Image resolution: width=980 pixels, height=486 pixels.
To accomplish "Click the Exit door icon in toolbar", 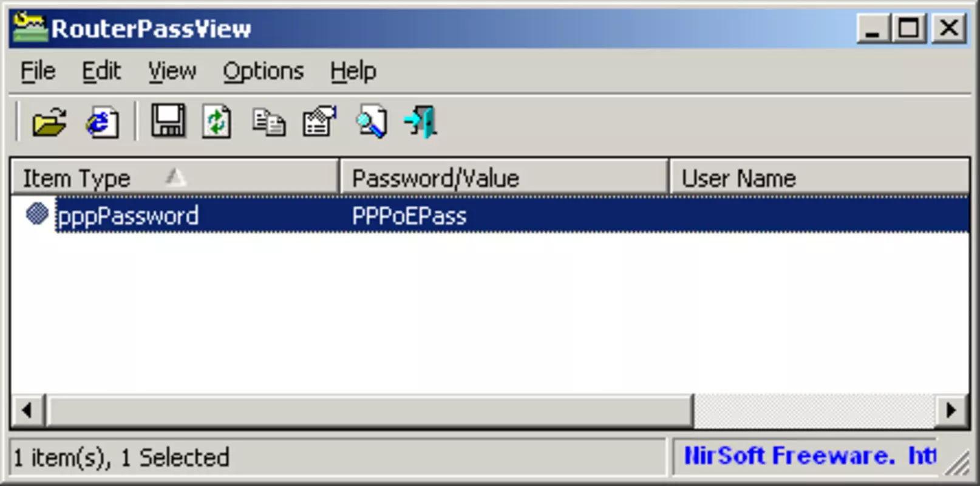I will [x=421, y=122].
